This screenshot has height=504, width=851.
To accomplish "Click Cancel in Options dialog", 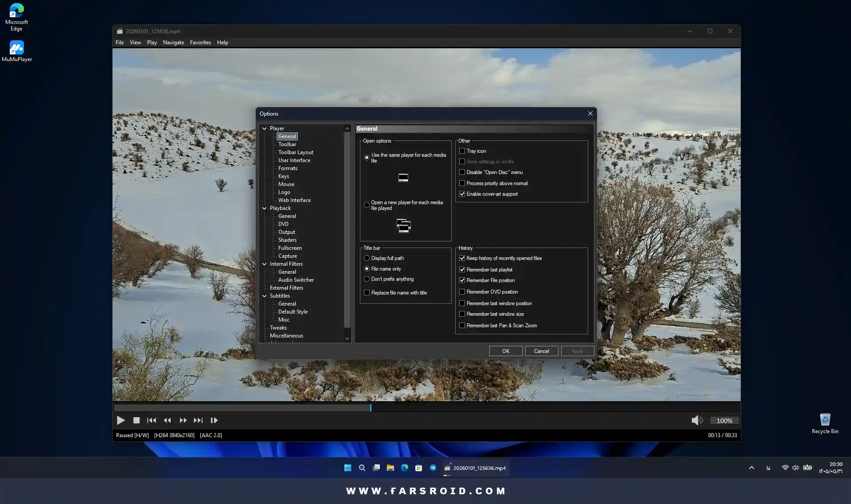I will (541, 351).
